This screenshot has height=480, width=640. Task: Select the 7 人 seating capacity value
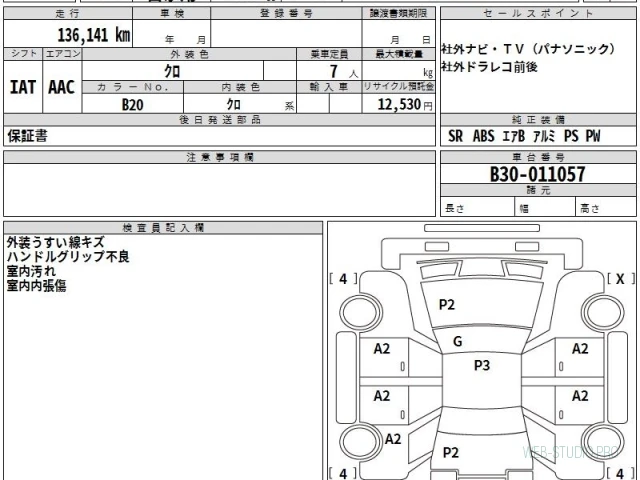click(x=344, y=72)
